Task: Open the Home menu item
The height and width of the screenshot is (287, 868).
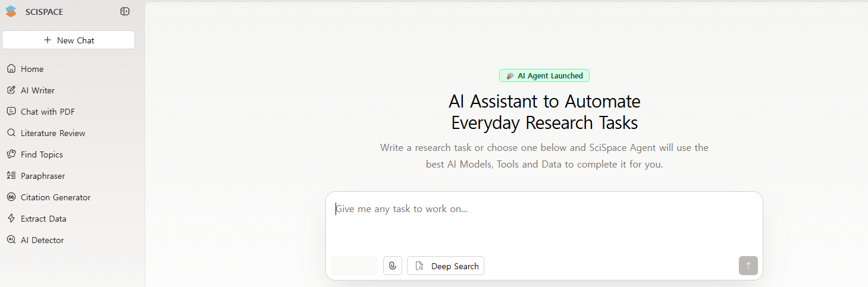Action: coord(32,69)
